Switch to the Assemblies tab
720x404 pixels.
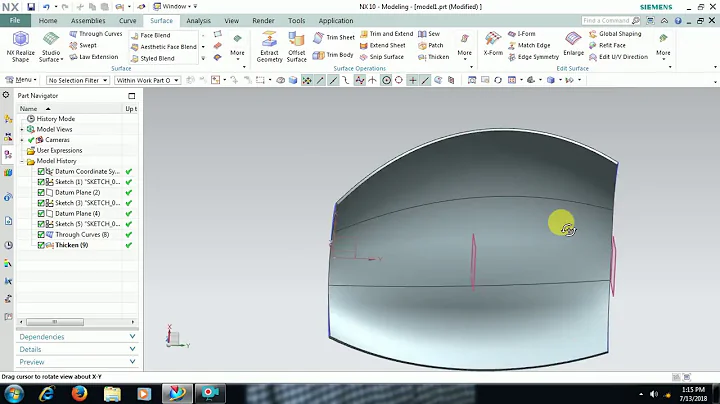pyautogui.click(x=88, y=21)
